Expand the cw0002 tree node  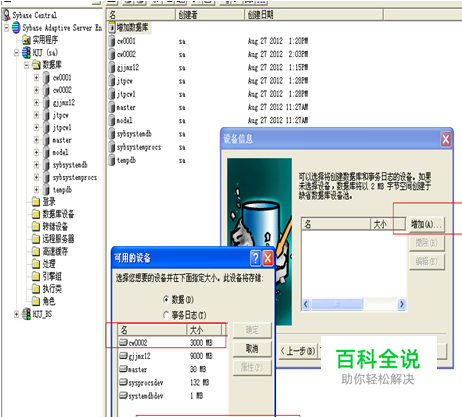(36, 90)
